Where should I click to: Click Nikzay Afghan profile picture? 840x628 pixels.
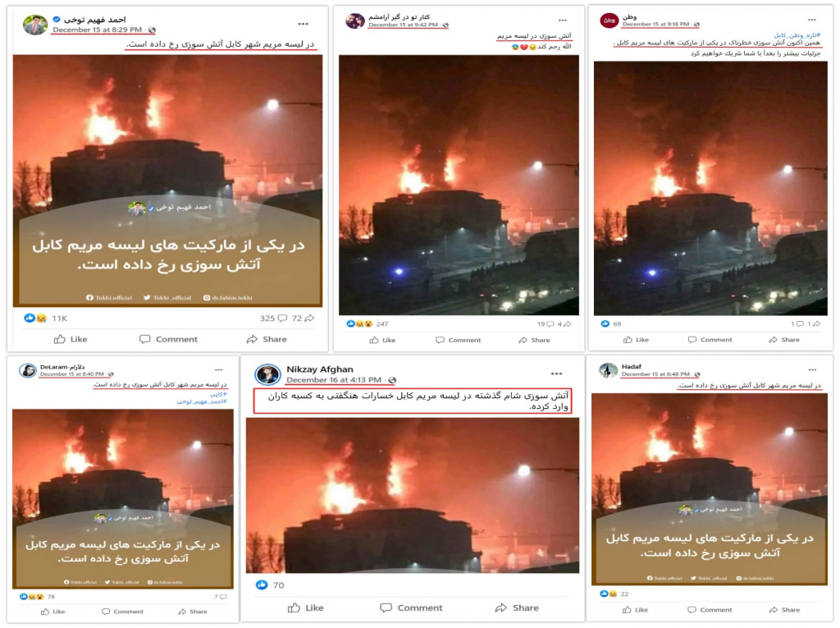point(267,374)
